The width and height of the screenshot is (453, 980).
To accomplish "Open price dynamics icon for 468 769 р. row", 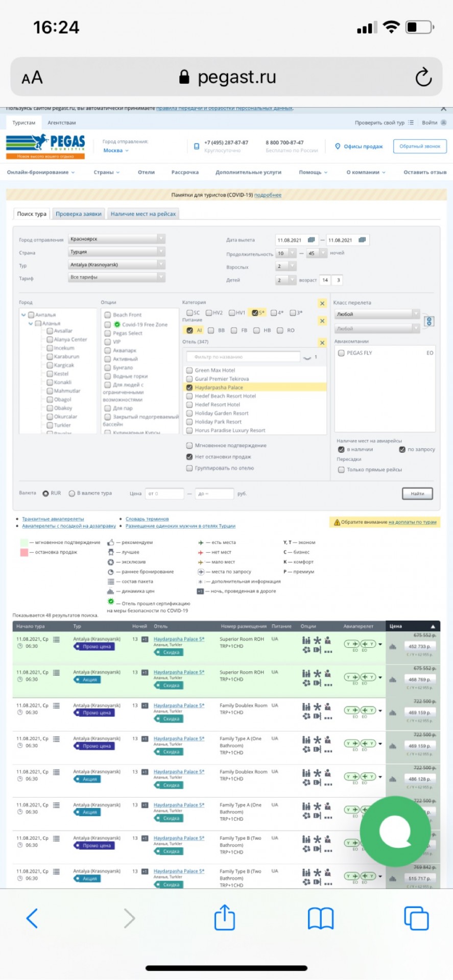I will pyautogui.click(x=393, y=680).
